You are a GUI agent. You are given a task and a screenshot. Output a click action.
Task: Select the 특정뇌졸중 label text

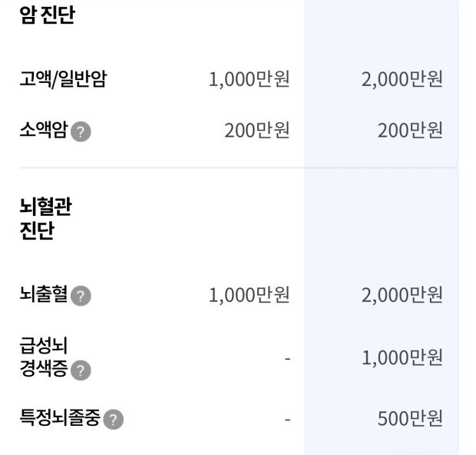(x=59, y=419)
